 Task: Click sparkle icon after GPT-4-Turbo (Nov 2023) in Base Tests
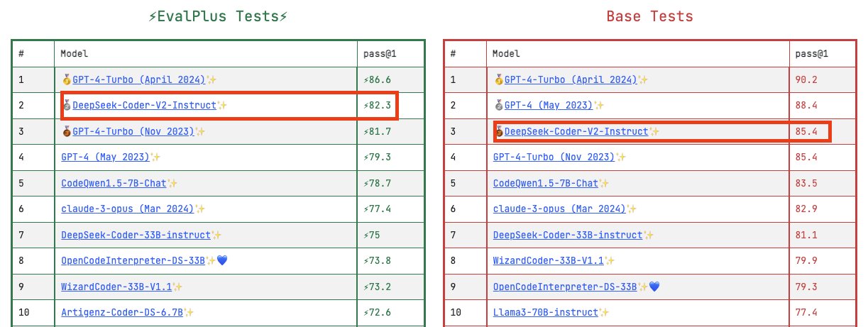tap(621, 157)
